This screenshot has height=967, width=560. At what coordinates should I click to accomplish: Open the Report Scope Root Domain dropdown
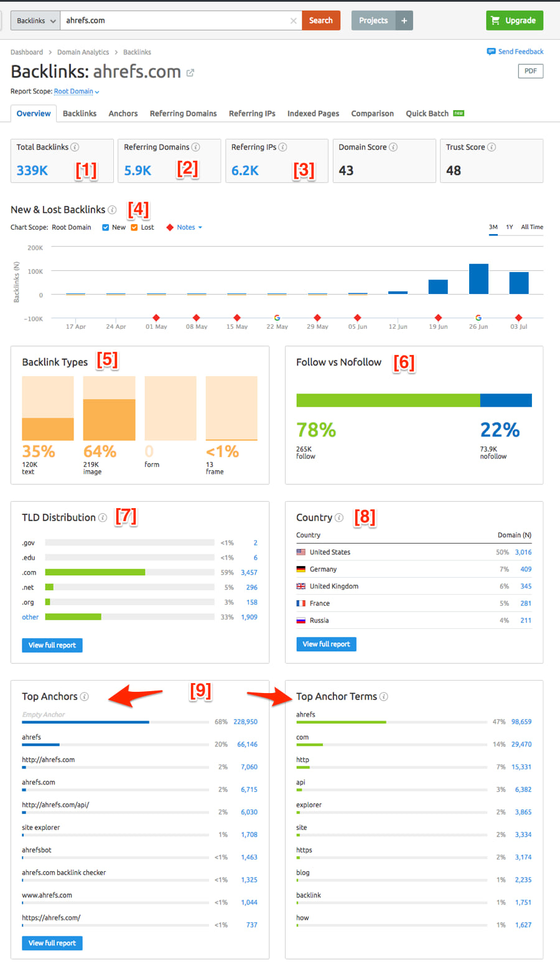(77, 92)
